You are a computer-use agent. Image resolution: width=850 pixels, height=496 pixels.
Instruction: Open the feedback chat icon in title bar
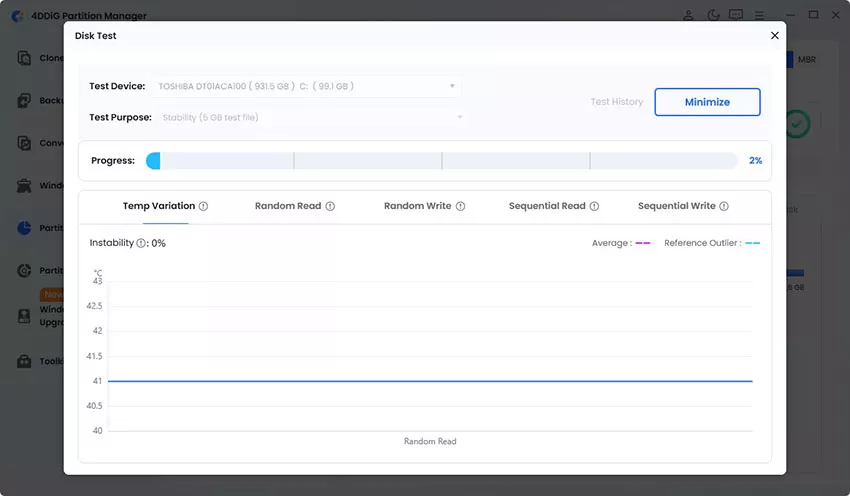pos(736,15)
